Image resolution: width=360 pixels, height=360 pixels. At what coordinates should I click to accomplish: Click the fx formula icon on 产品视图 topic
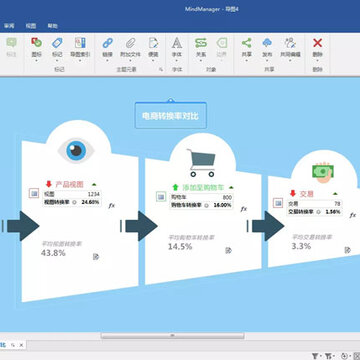112,206
